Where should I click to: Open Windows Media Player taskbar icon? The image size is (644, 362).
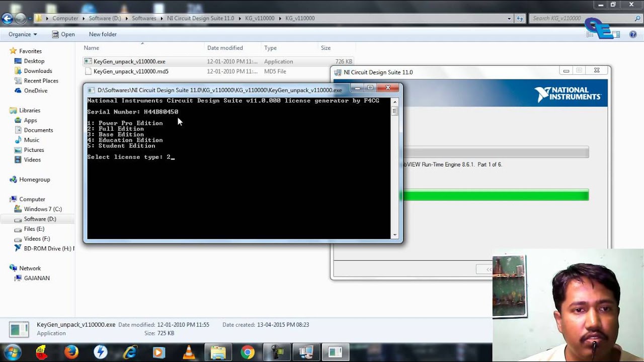(x=159, y=352)
